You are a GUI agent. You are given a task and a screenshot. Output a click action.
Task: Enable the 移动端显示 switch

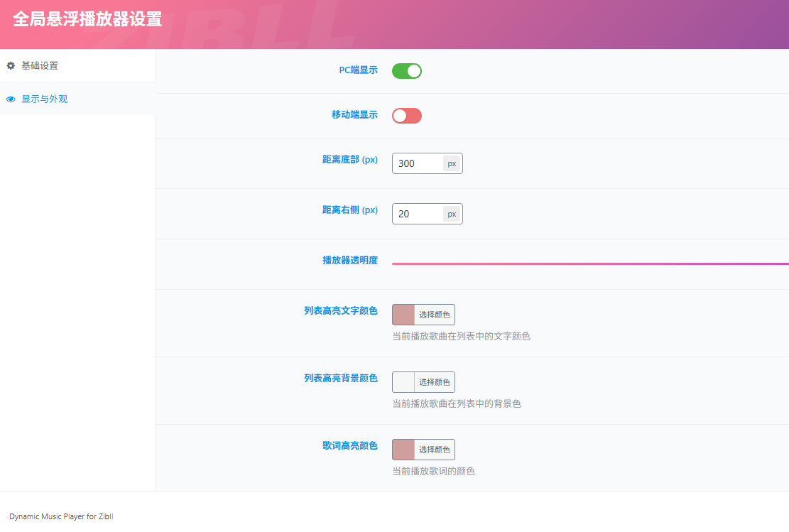(406, 115)
